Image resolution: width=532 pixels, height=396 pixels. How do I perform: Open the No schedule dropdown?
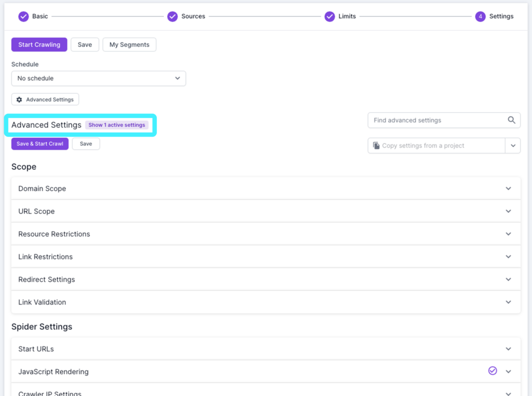pos(99,78)
